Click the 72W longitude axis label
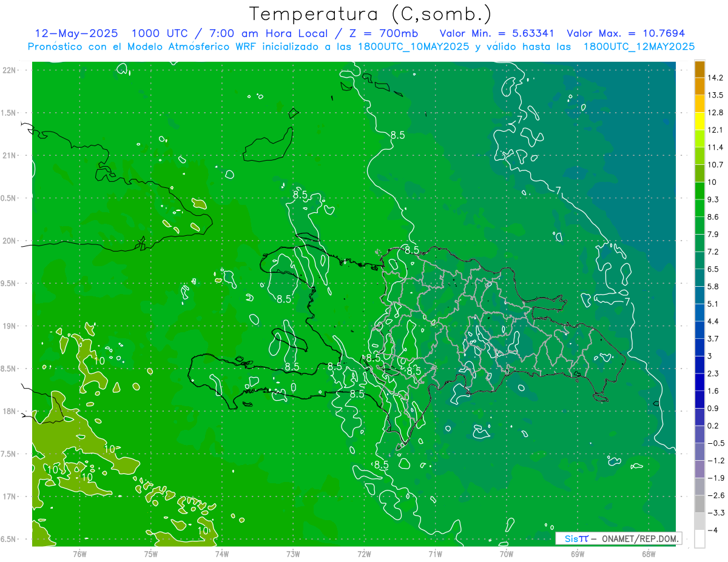This screenshot has width=728, height=562. pyautogui.click(x=364, y=554)
